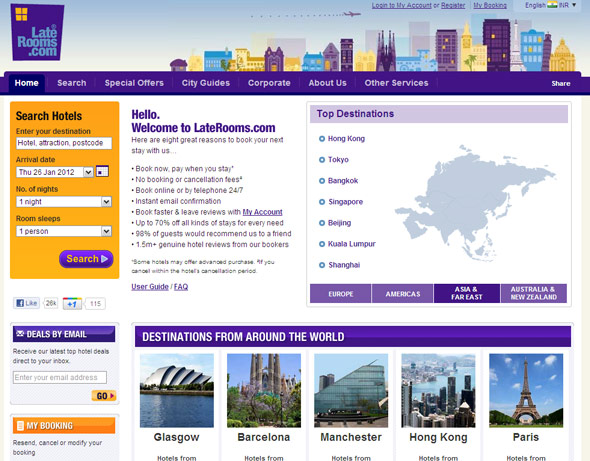
Task: Open City Guides in navigation
Action: click(x=205, y=83)
